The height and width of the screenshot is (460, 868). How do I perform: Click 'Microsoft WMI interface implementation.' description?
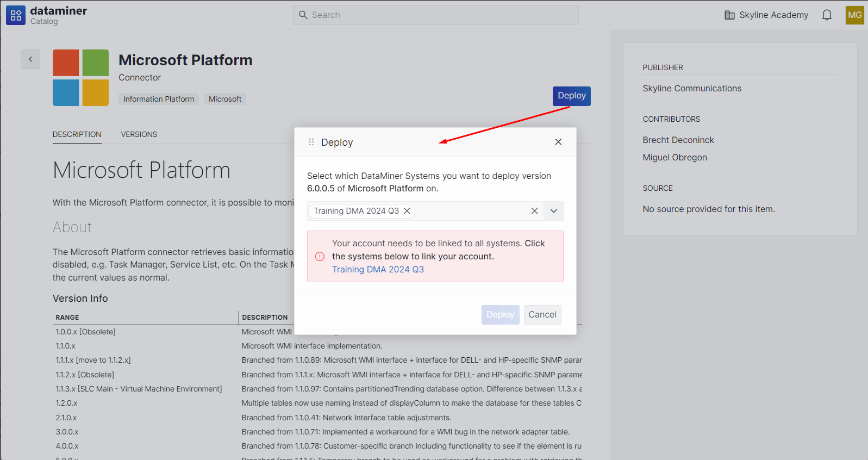click(312, 346)
